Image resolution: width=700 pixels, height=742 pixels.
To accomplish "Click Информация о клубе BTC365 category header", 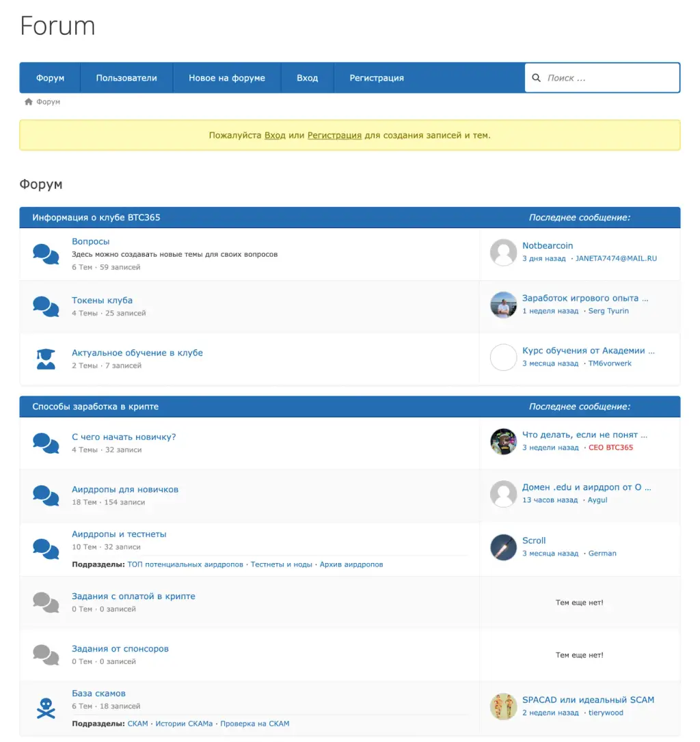I will pyautogui.click(x=96, y=218).
